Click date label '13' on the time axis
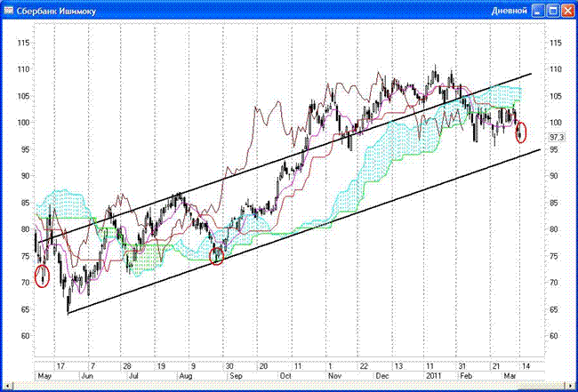 [x=398, y=366]
